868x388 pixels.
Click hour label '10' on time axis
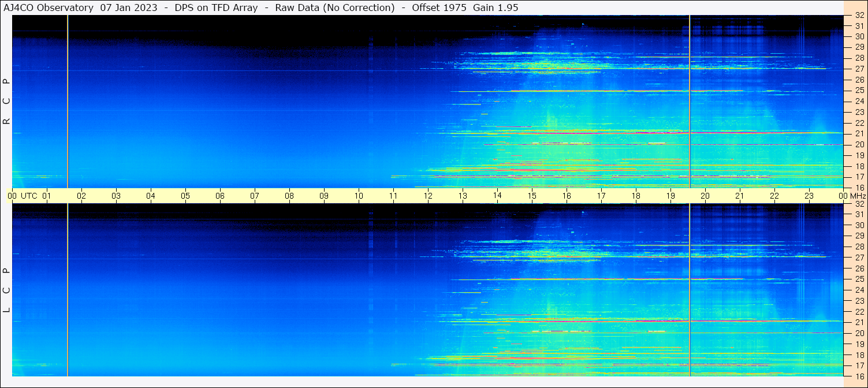pyautogui.click(x=359, y=196)
